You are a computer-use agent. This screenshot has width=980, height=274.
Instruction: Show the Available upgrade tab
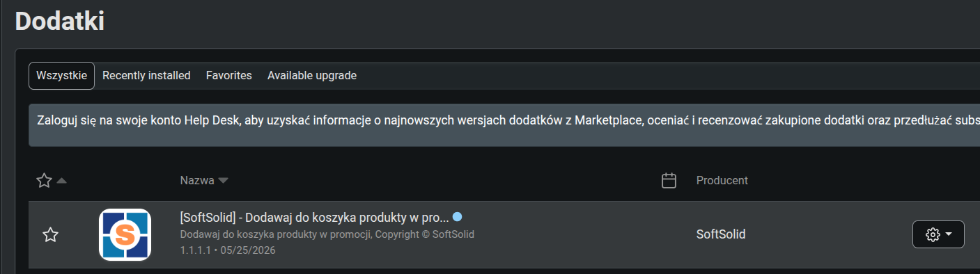(x=312, y=75)
